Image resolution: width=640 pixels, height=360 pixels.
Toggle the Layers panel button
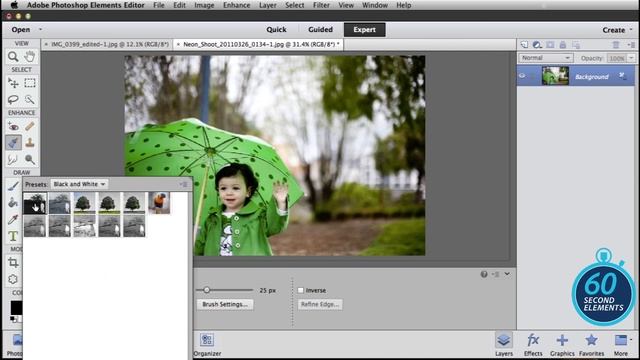504,344
